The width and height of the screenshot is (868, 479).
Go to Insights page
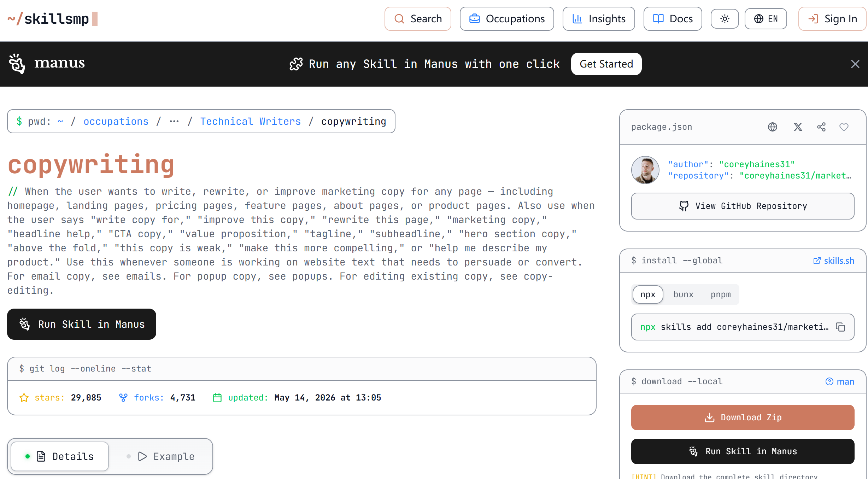(x=599, y=19)
